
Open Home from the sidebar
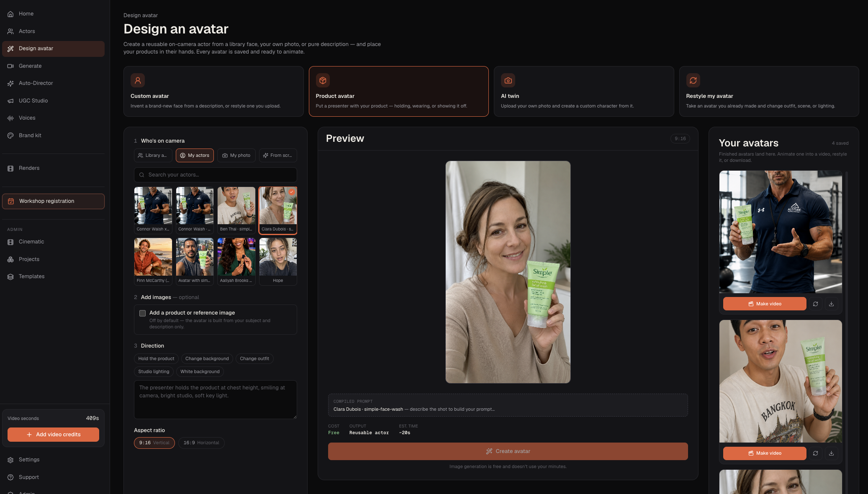[54, 14]
